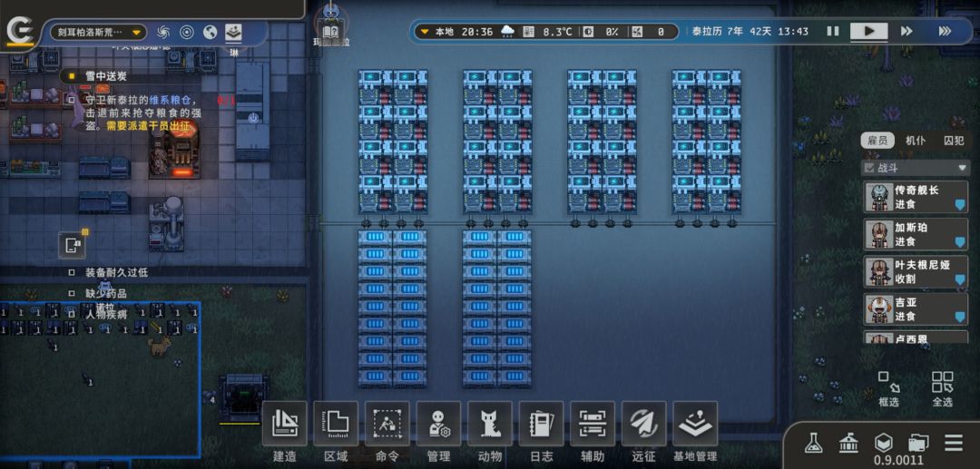
Task: Toggle the 人物疾病 alert box
Action: point(72,314)
